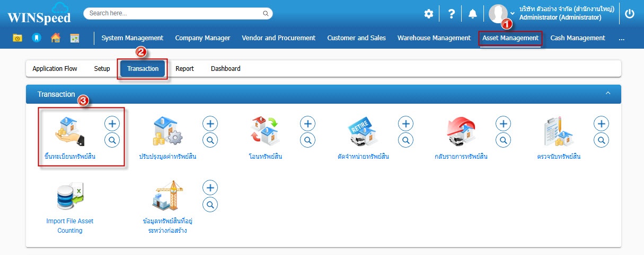
Task: Expand the user profile dropdown arrow
Action: point(513,13)
